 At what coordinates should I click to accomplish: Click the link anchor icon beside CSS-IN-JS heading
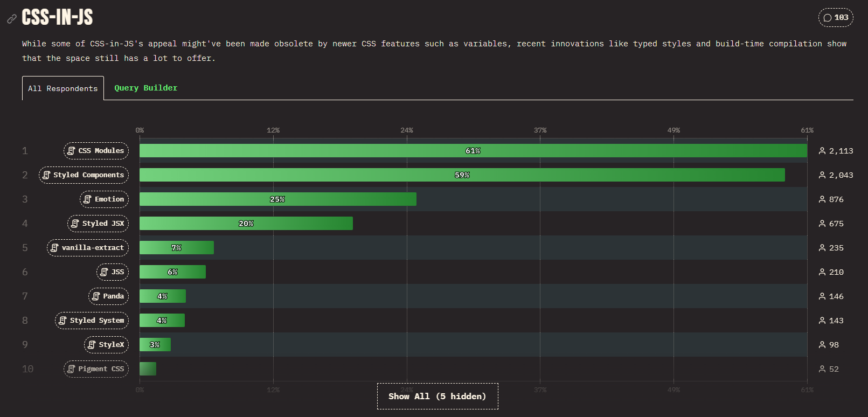coord(12,19)
